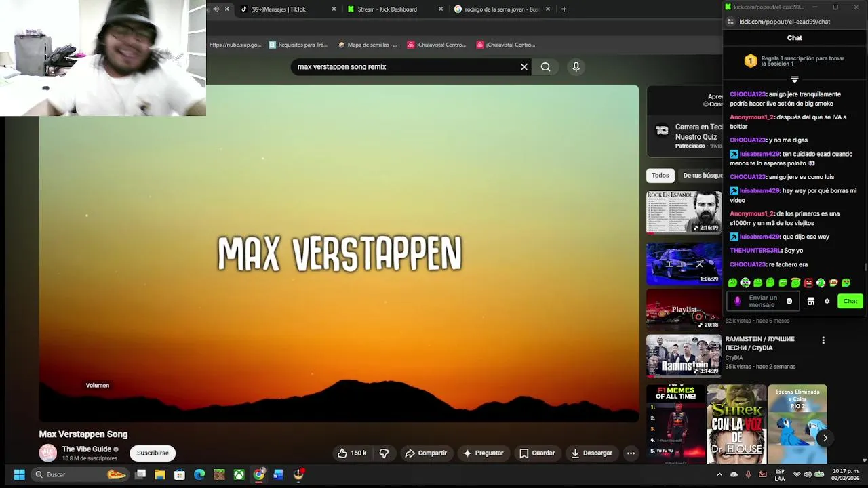
Task: Open Task View on the taskbar
Action: [x=140, y=474]
